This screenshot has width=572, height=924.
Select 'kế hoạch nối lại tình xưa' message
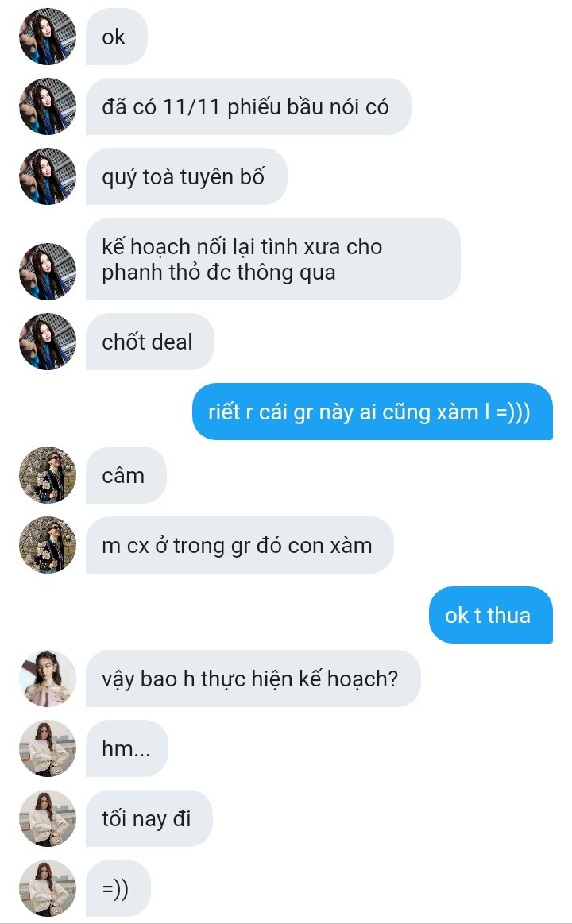point(273,259)
